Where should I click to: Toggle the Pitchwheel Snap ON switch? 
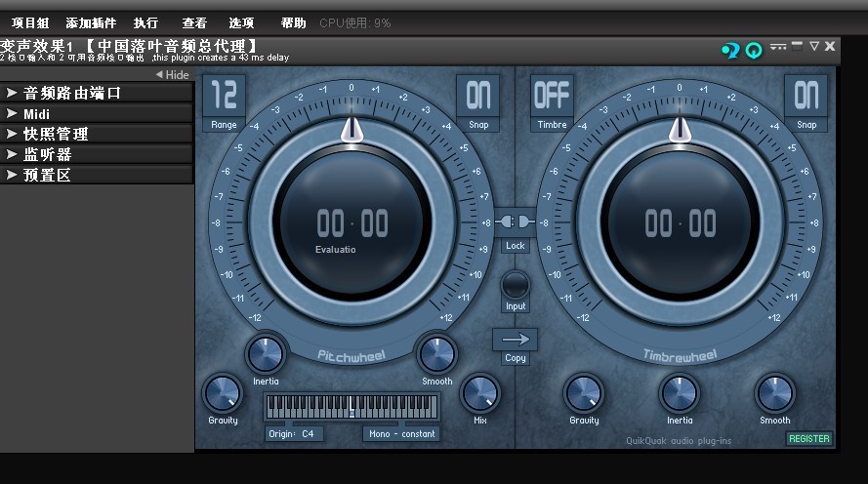pyautogui.click(x=478, y=96)
